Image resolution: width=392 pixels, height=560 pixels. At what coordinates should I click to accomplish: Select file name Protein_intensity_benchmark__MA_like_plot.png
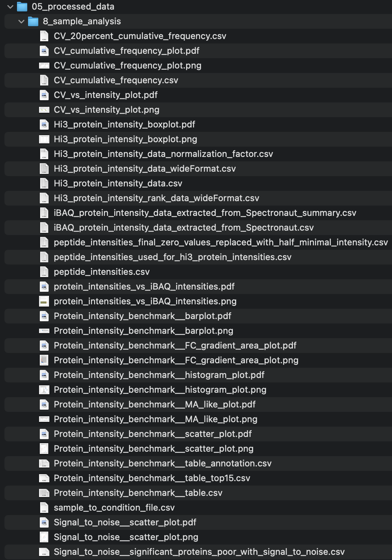tap(156, 419)
